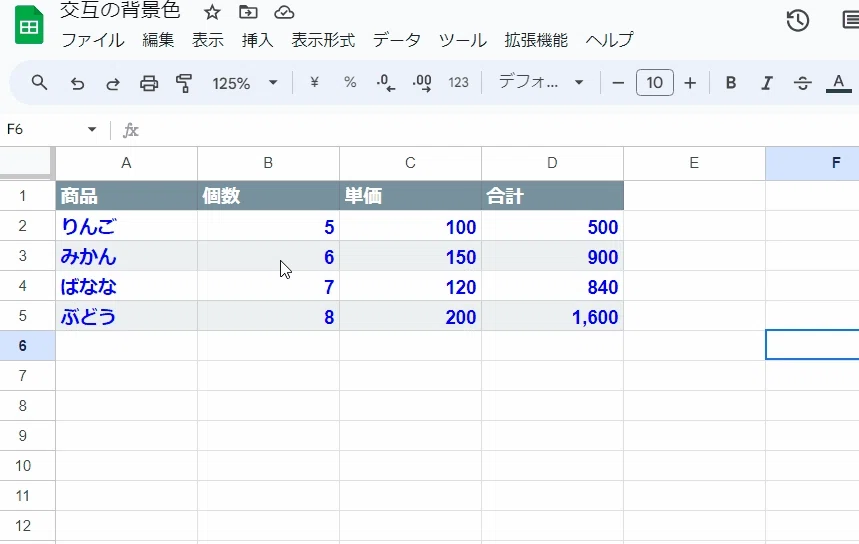Image resolution: width=859 pixels, height=544 pixels.
Task: Undo the last action
Action: (77, 83)
